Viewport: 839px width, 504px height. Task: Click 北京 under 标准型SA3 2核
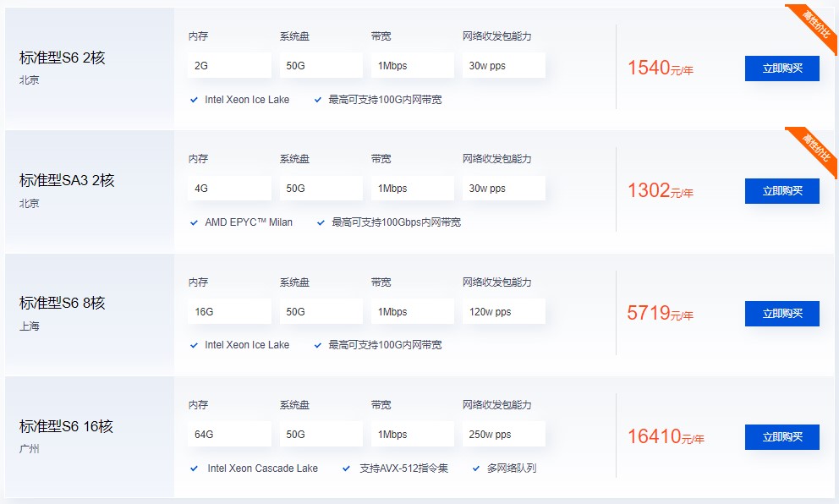pyautogui.click(x=30, y=203)
